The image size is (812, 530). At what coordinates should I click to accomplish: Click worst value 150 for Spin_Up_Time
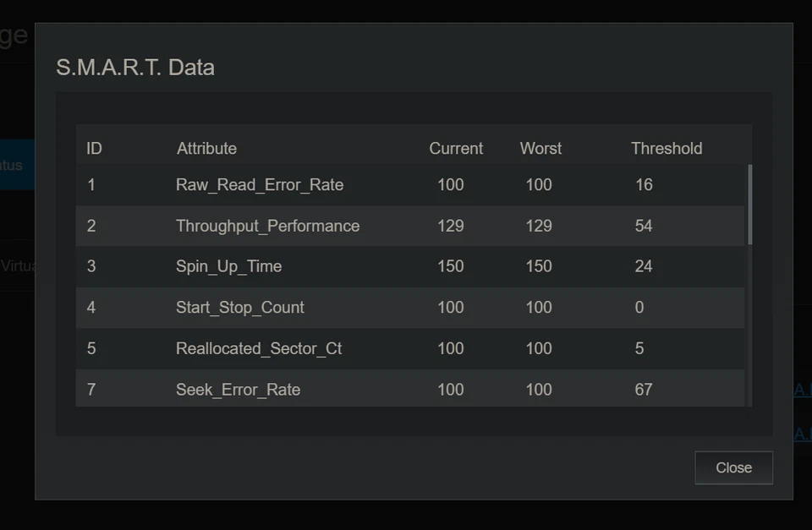(x=538, y=266)
